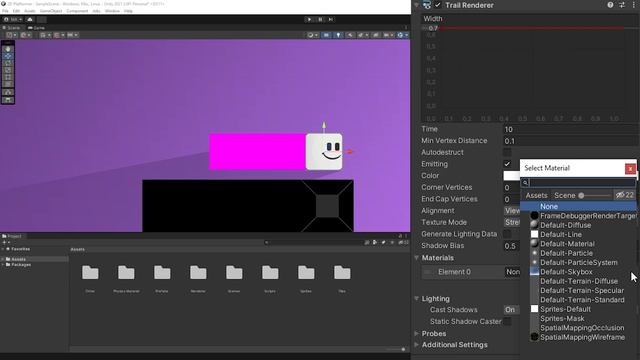Open the Component menu
This screenshot has height=360, width=640.
[77, 11]
